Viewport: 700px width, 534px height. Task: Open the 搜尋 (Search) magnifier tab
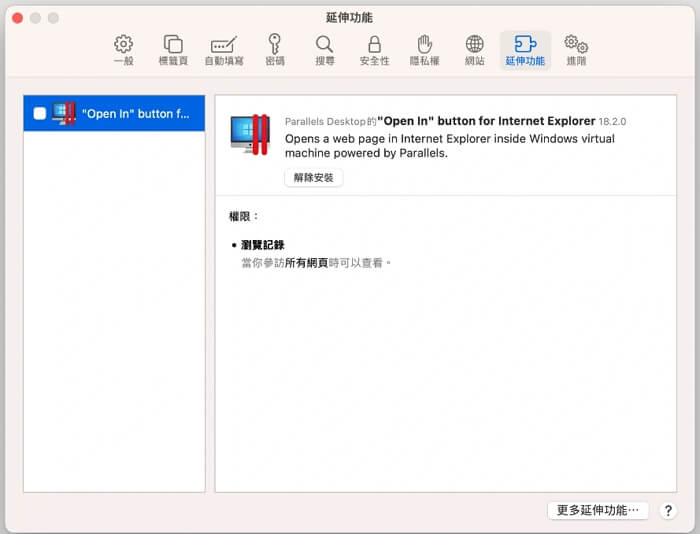point(325,50)
